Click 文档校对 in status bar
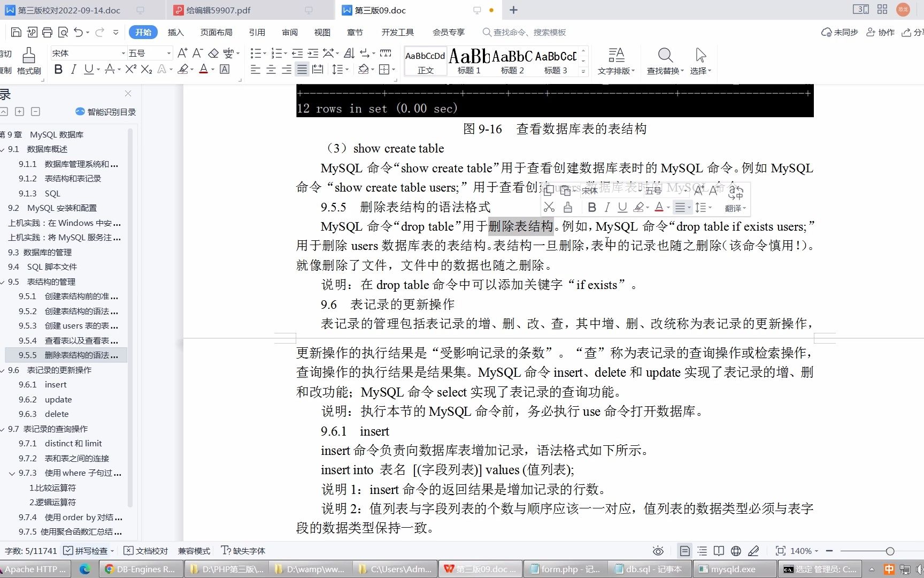Viewport: 924px width, 578px height. pyautogui.click(x=145, y=551)
